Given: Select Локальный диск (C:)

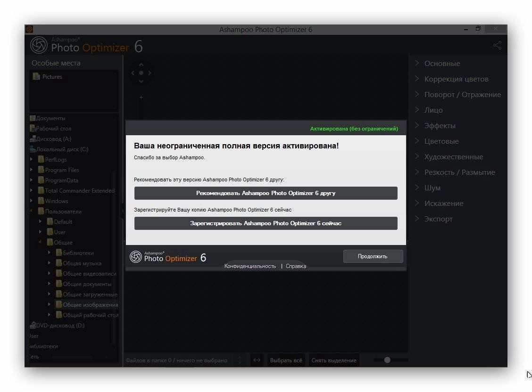Looking at the screenshot, I should [59, 149].
